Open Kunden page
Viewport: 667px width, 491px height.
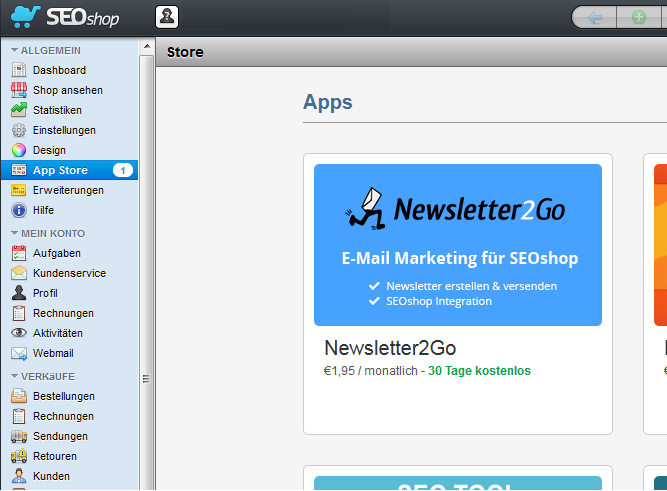[x=51, y=476]
